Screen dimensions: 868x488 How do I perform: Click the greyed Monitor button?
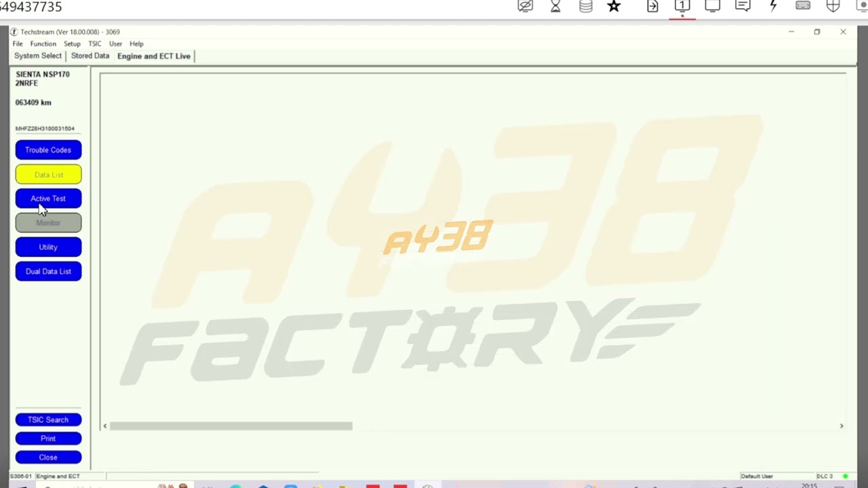click(48, 223)
